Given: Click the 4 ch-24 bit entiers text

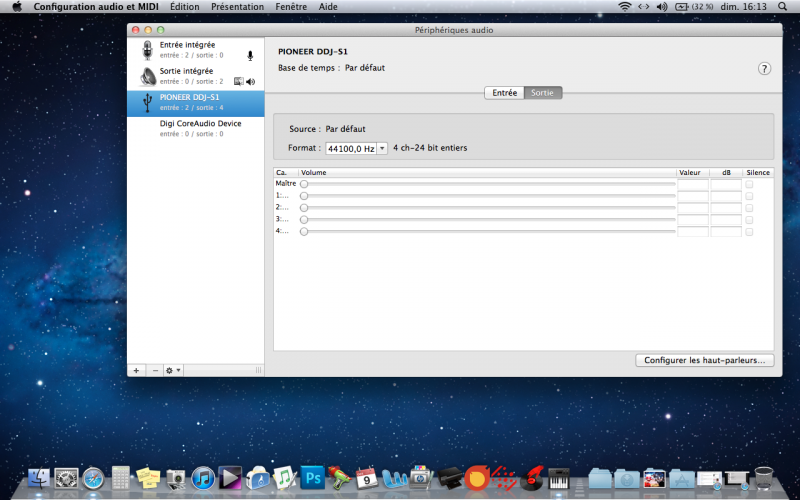Looking at the screenshot, I should coord(430,148).
